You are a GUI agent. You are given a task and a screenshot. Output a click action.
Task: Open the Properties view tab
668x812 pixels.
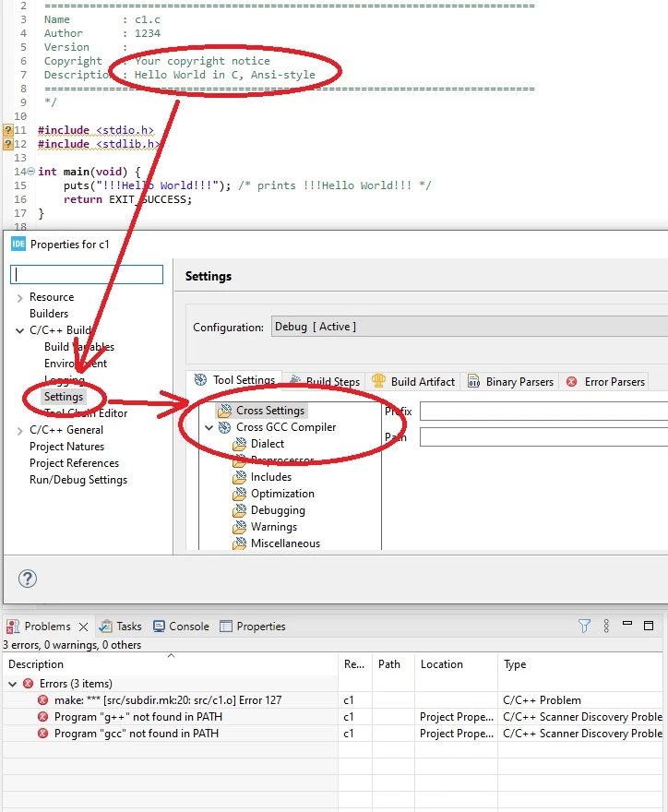(253, 627)
